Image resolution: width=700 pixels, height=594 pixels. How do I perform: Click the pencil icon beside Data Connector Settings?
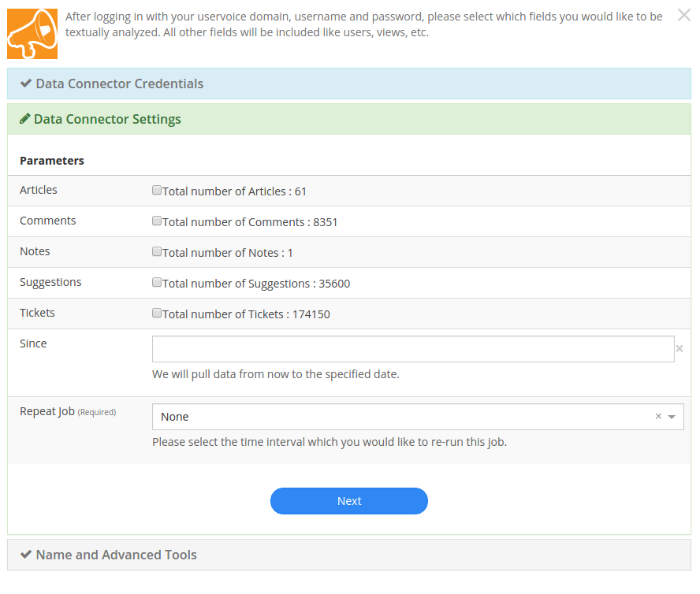(25, 119)
